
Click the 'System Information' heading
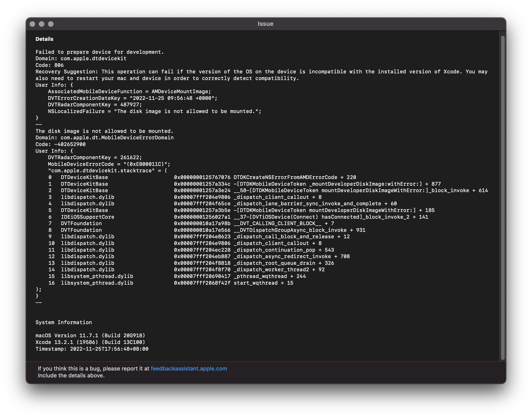pos(64,322)
